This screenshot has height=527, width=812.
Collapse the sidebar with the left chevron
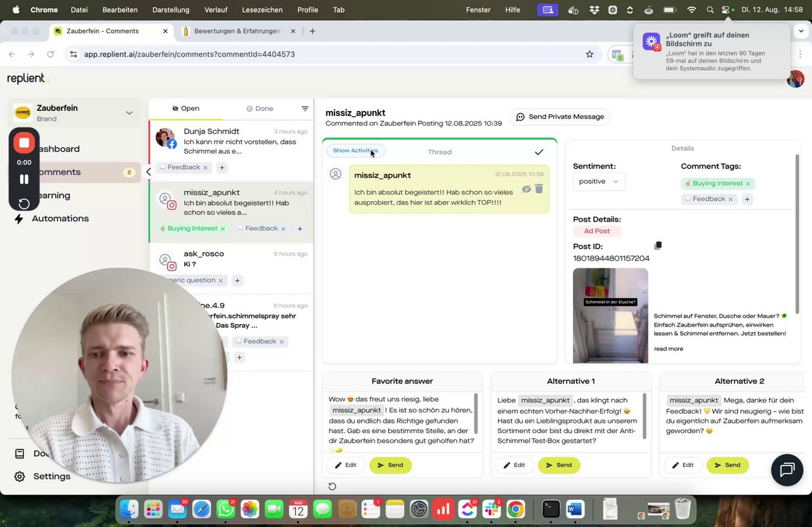[x=148, y=172]
